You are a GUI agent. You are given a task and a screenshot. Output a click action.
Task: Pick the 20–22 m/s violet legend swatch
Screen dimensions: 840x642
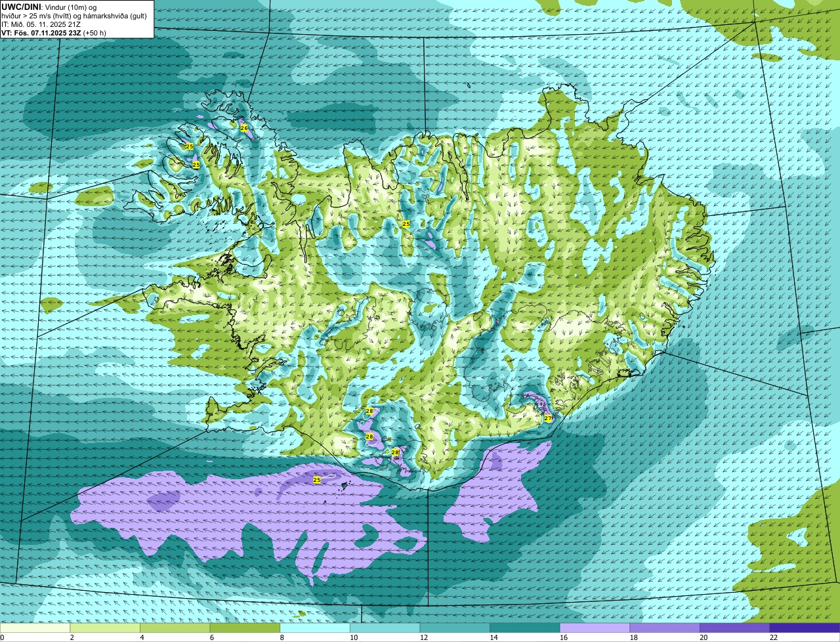(x=735, y=628)
